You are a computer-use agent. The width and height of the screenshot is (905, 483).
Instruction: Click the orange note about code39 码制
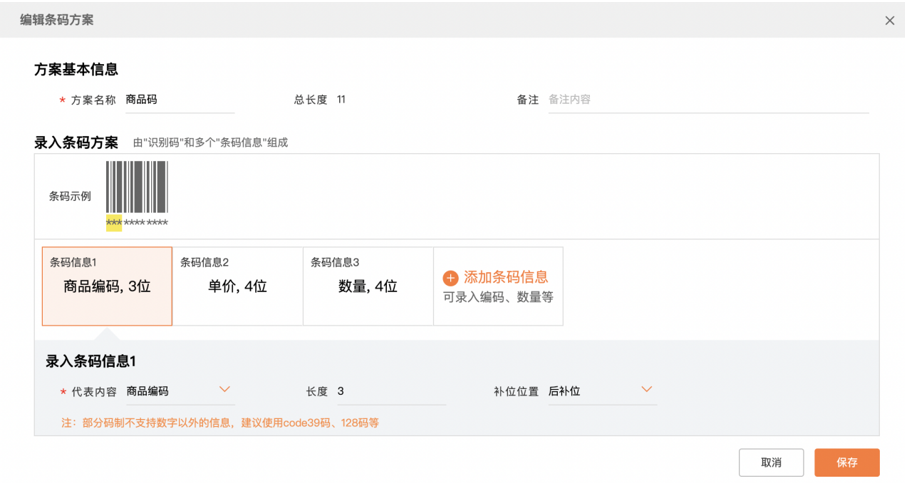coord(220,423)
